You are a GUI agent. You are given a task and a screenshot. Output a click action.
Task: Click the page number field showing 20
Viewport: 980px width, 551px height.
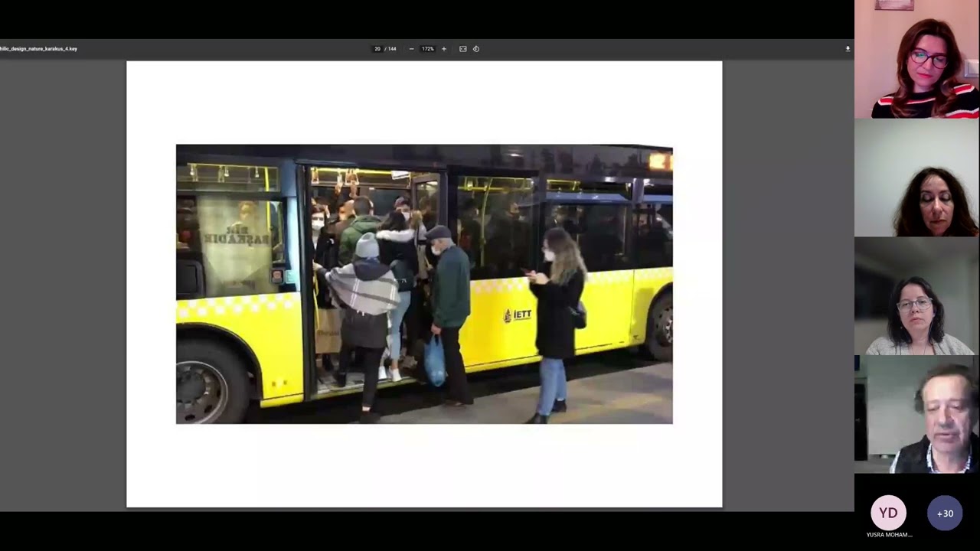(377, 49)
